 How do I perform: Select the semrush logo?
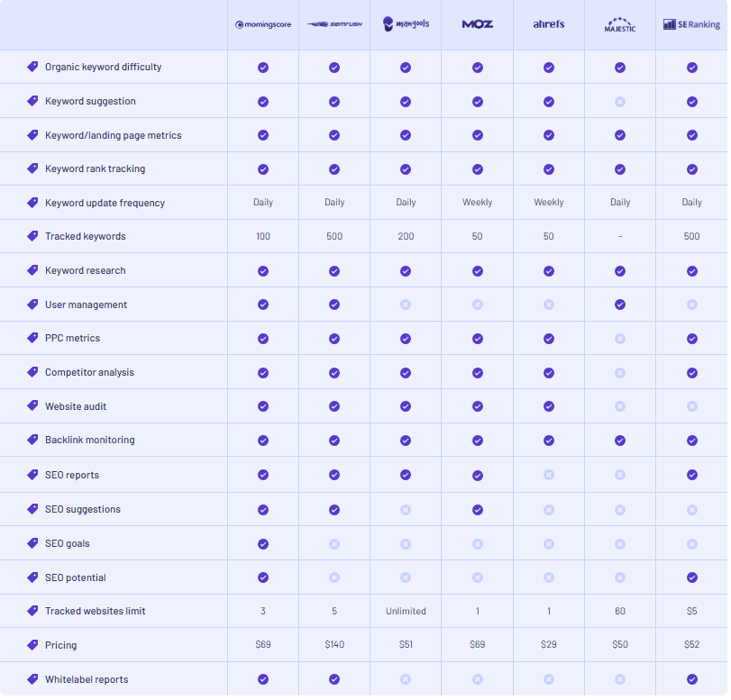coord(334,24)
